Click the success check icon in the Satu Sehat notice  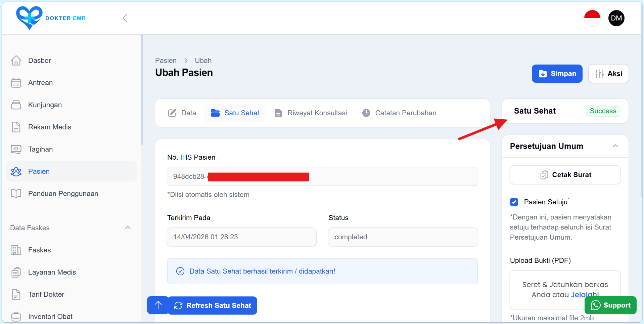click(x=180, y=271)
